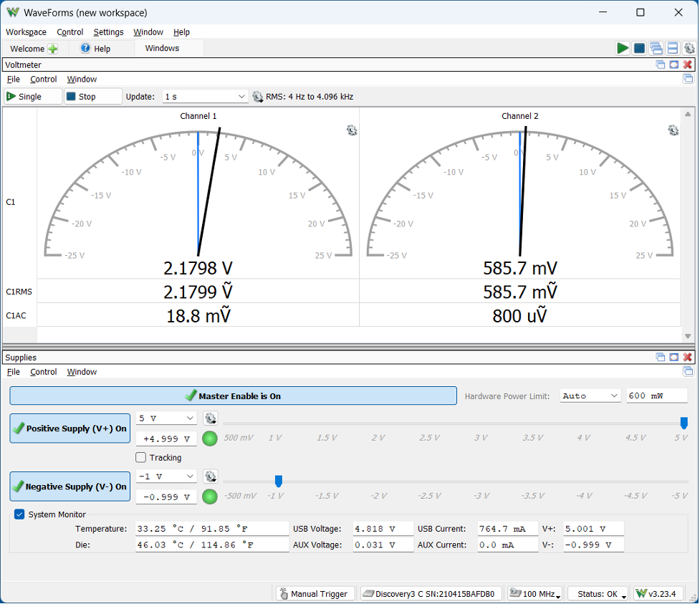Expand the positive supply 5 V dropdown

point(166,418)
